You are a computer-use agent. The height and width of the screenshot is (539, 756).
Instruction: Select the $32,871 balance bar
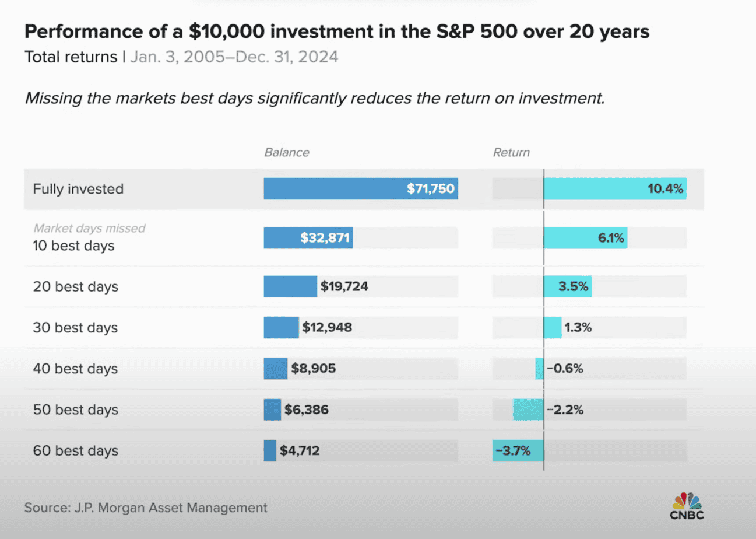click(x=308, y=238)
